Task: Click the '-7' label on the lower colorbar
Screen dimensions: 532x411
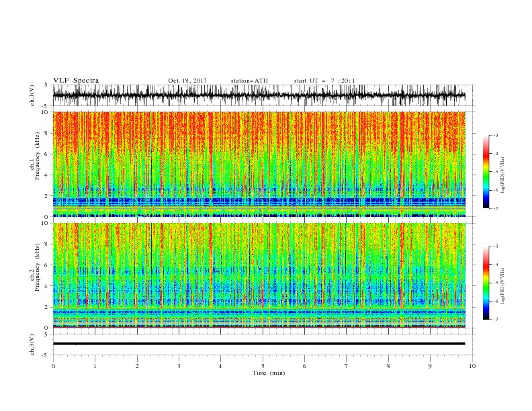Action: point(496,320)
